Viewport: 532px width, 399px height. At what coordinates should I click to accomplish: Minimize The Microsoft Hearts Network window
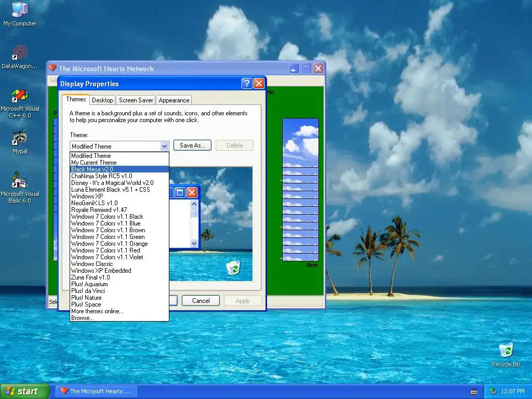[294, 69]
